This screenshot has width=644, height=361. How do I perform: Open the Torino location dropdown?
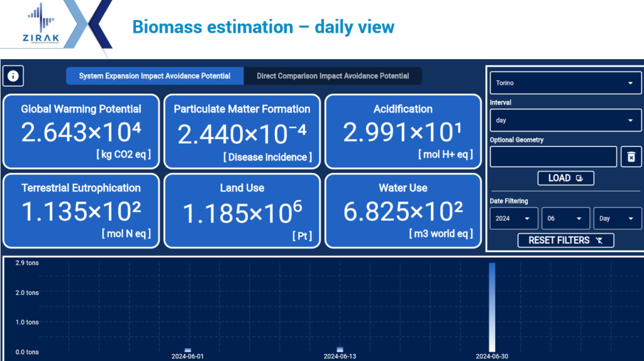point(564,83)
